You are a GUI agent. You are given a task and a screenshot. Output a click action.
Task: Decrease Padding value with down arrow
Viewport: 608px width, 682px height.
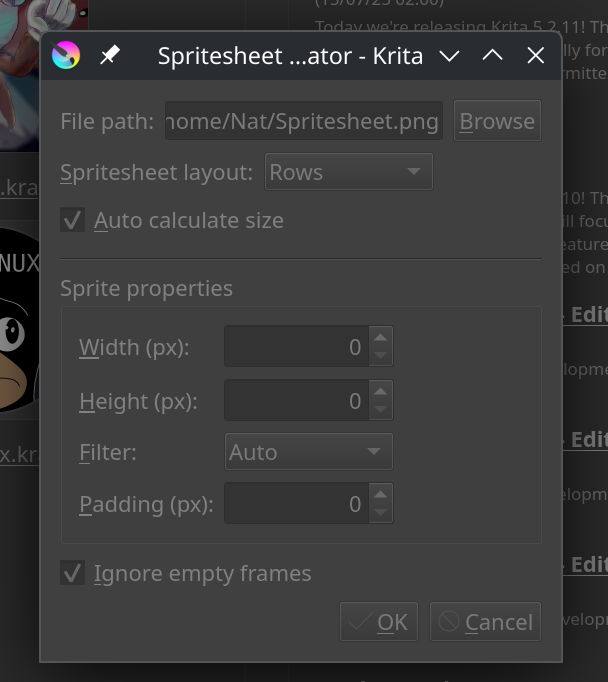tap(381, 513)
